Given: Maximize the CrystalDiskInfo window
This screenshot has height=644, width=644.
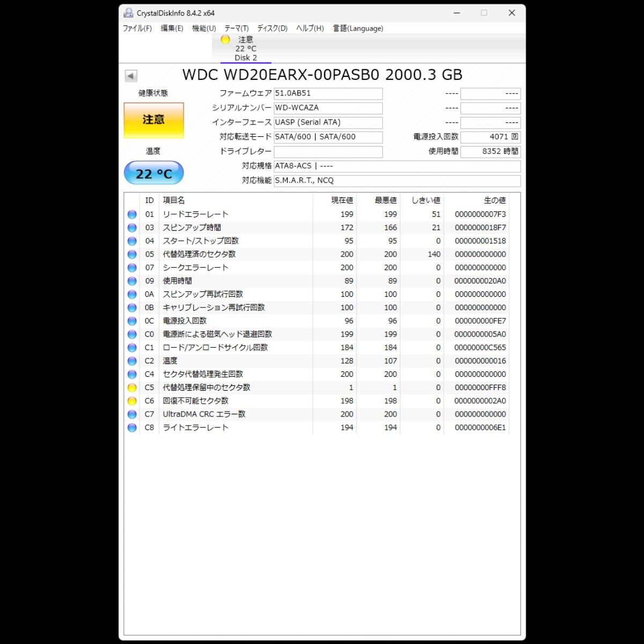Looking at the screenshot, I should click(484, 13).
